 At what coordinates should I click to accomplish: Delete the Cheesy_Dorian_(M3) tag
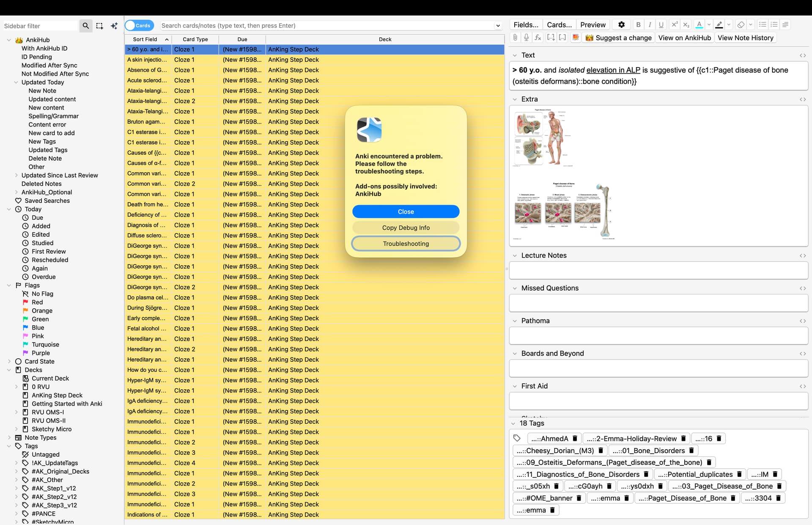[601, 451]
